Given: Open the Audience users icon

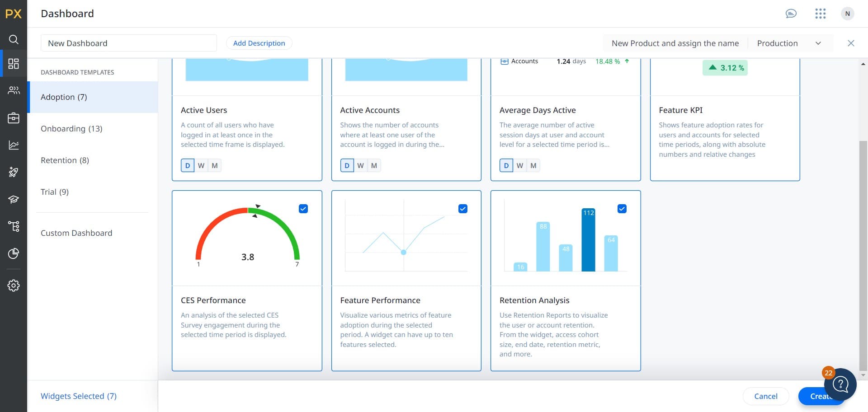Looking at the screenshot, I should [14, 90].
